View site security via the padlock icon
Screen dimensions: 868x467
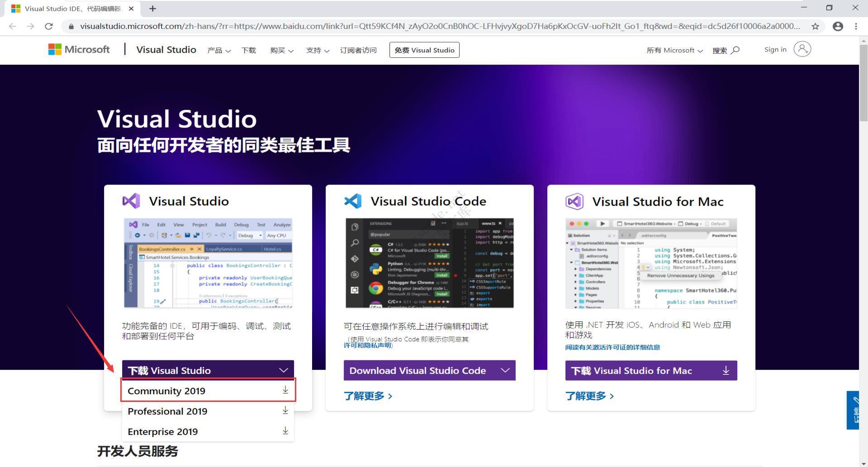71,27
